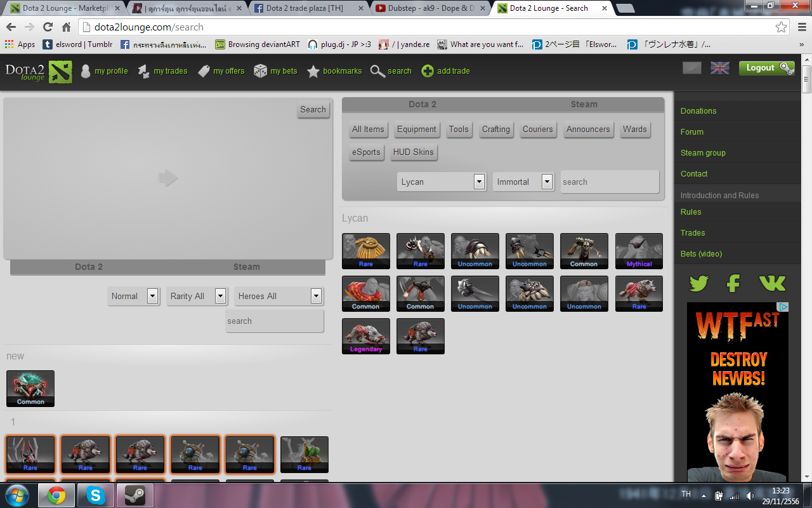The image size is (812, 508).
Task: Open my offers in the navigation bar
Action: point(221,71)
